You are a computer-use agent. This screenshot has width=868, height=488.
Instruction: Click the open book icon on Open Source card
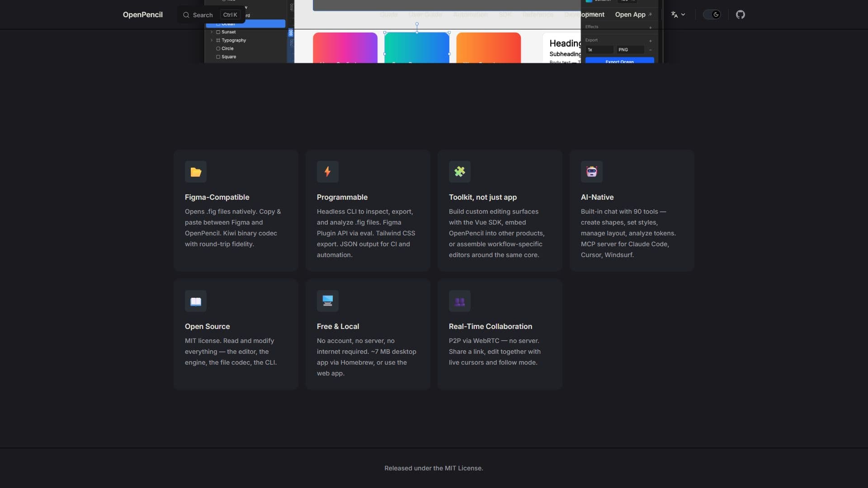[x=196, y=301]
